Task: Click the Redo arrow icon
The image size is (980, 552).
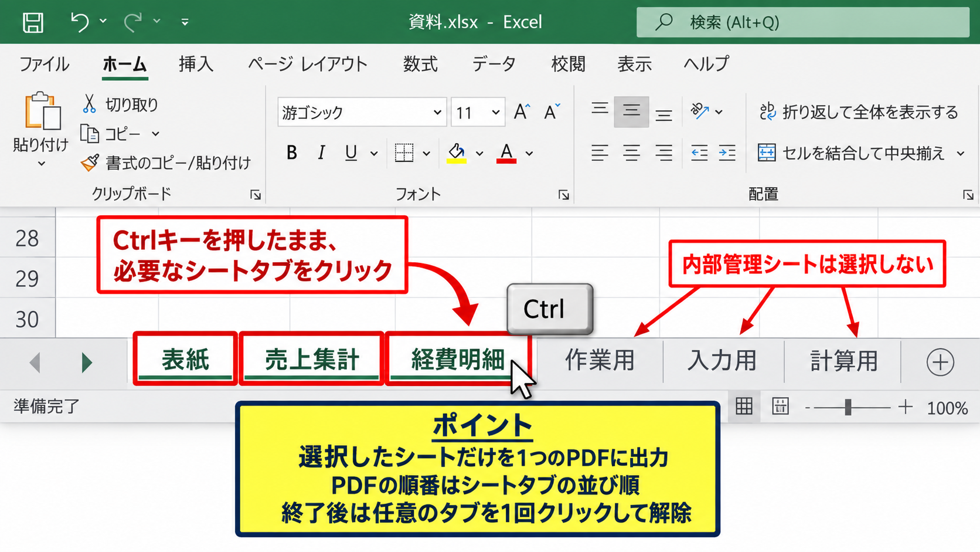Action: [133, 22]
